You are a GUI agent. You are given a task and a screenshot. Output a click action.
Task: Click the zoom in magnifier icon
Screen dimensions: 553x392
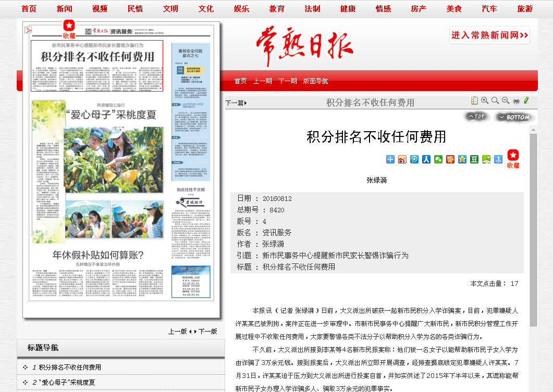(x=485, y=100)
